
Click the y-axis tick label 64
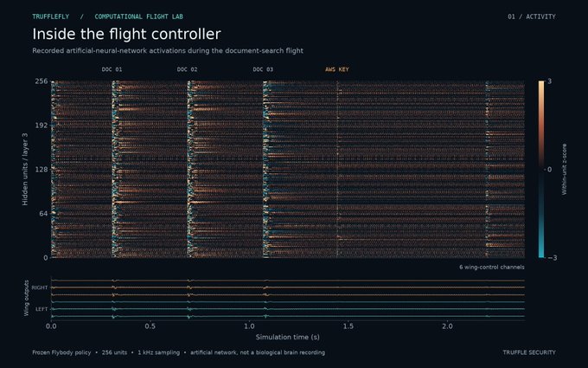[x=44, y=214]
